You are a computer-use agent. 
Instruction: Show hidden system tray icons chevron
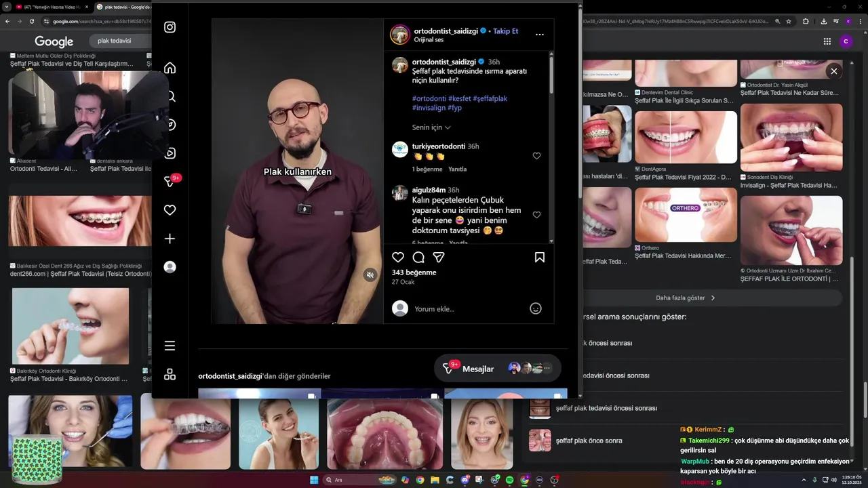coord(803,480)
